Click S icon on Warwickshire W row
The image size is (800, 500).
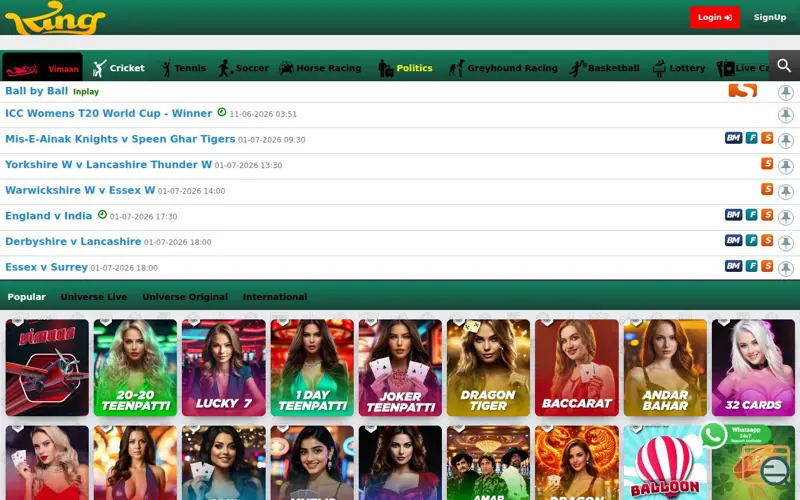tap(767, 189)
